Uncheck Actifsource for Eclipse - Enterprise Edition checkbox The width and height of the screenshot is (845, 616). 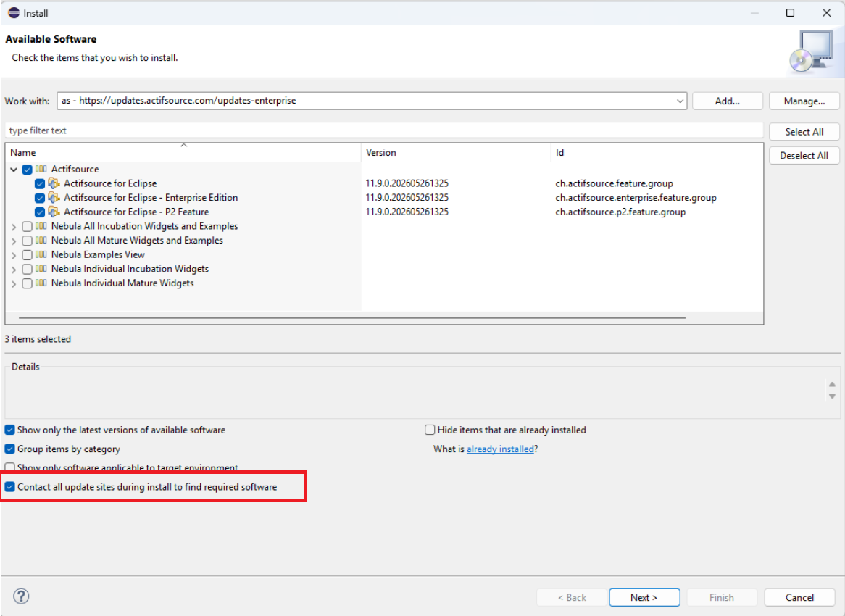pyautogui.click(x=40, y=198)
